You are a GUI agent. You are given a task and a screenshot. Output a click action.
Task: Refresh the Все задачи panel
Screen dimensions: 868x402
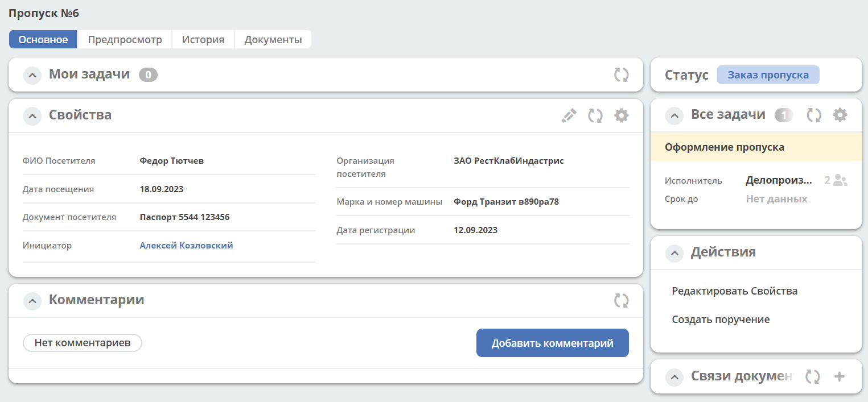[814, 115]
